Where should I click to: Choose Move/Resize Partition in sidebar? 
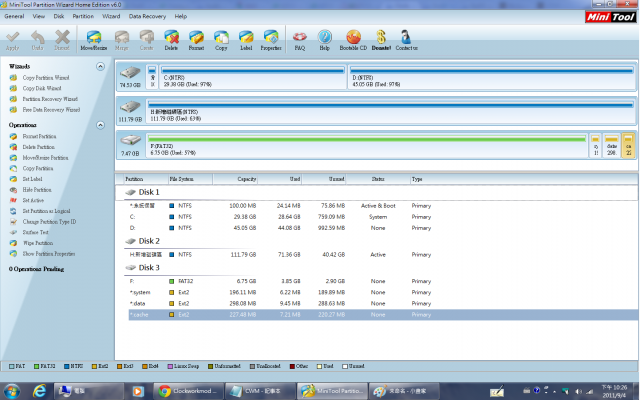(x=45, y=158)
